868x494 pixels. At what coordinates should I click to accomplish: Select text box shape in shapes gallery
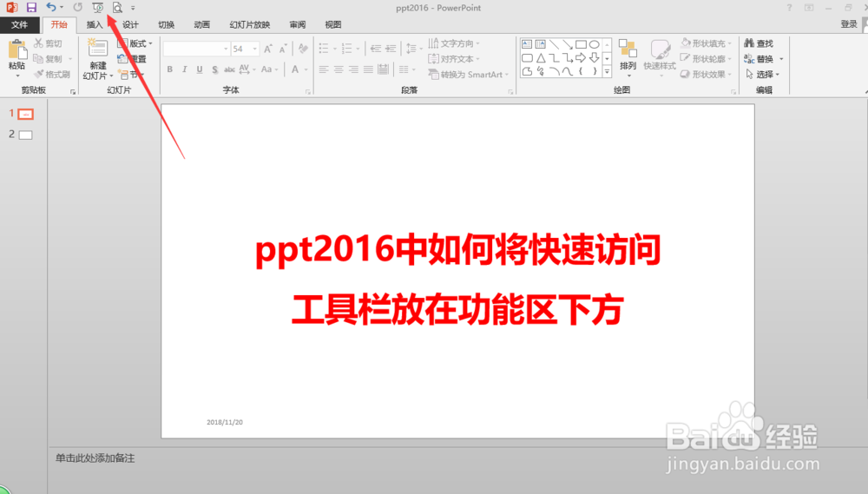[x=527, y=44]
